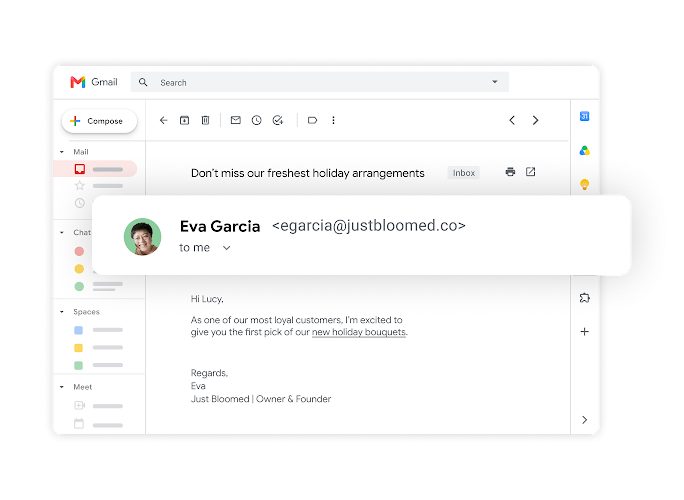This screenshot has height=500, width=684.
Task: Click the Compose button
Action: click(99, 121)
